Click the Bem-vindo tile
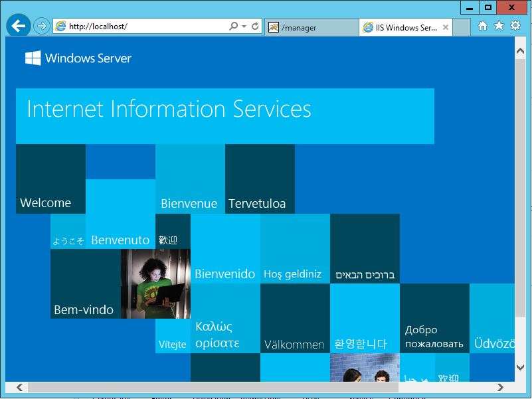 [86, 284]
